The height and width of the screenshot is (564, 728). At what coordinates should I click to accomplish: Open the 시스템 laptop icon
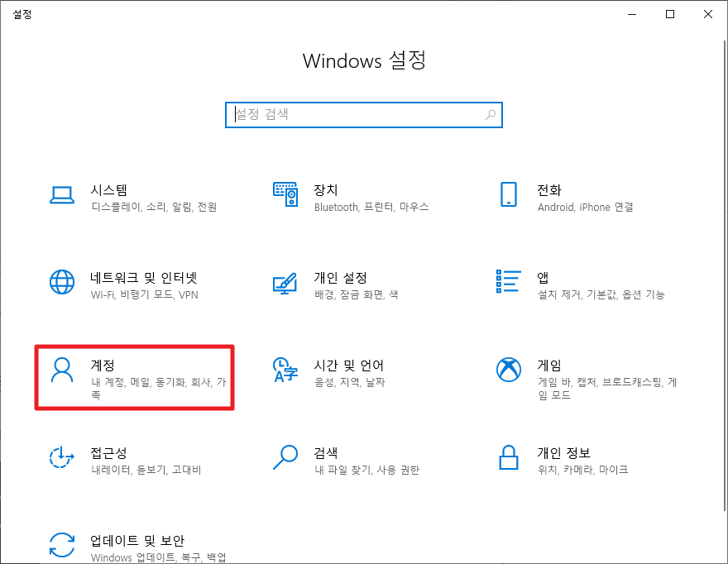[x=62, y=195]
